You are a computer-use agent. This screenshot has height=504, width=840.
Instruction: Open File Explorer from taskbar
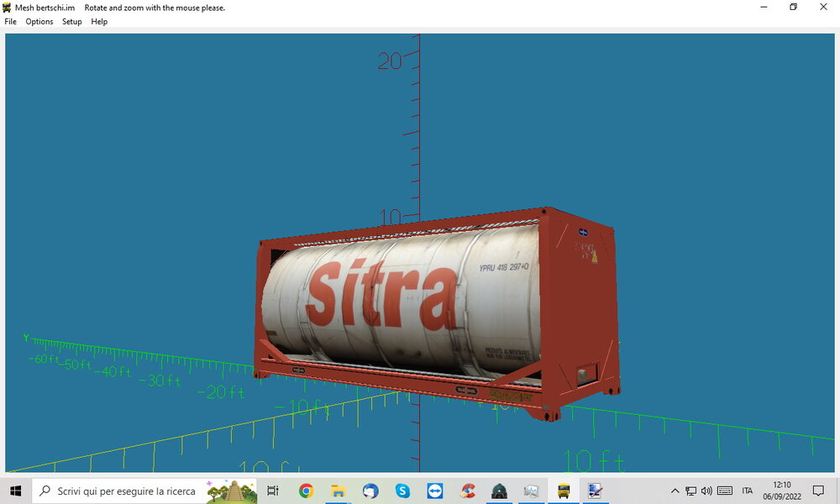click(338, 491)
